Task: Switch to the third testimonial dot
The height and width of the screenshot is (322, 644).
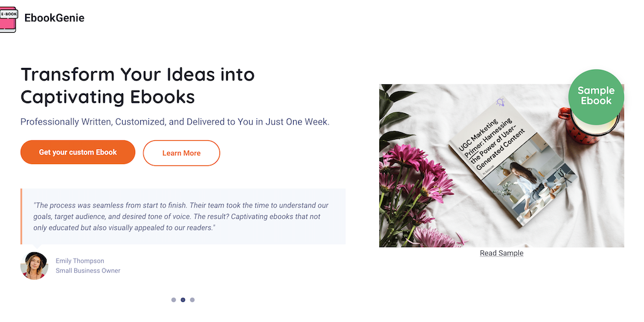Action: coord(192,300)
